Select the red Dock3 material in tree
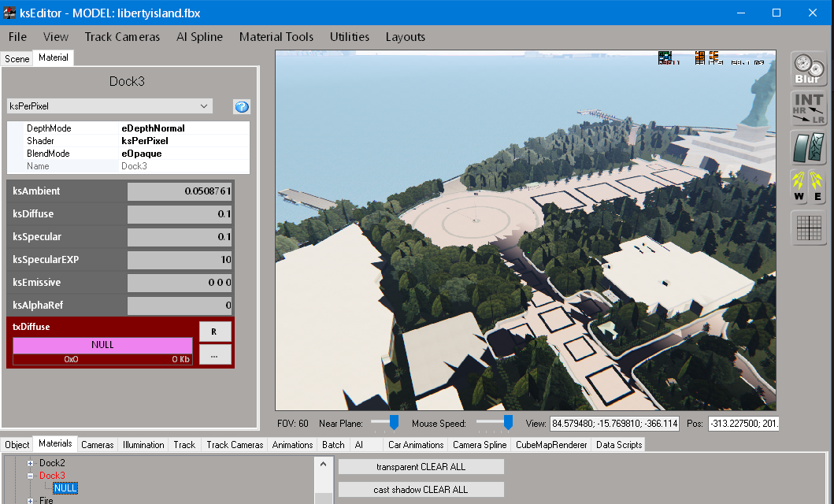Screen dimensions: 834x504 click(x=52, y=476)
